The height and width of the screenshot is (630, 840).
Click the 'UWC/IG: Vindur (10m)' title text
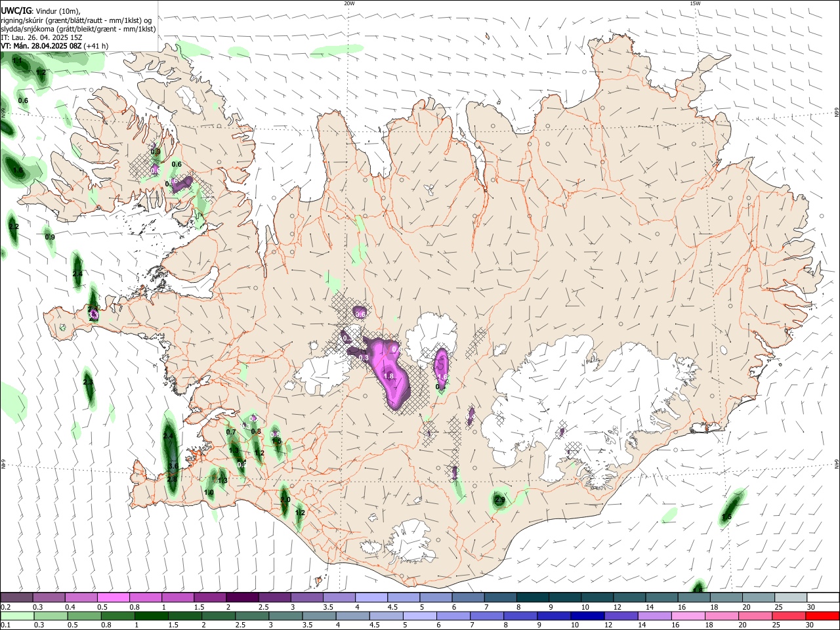tap(41, 11)
